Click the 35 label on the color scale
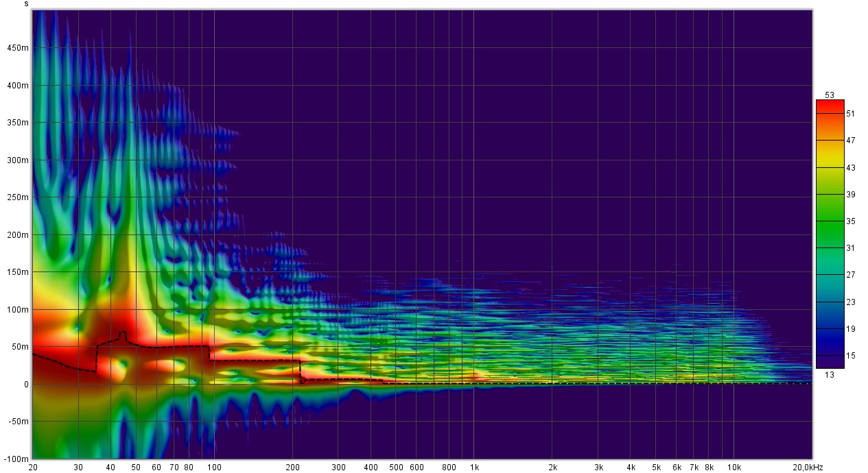Image resolution: width=868 pixels, height=473 pixels. pyautogui.click(x=851, y=221)
